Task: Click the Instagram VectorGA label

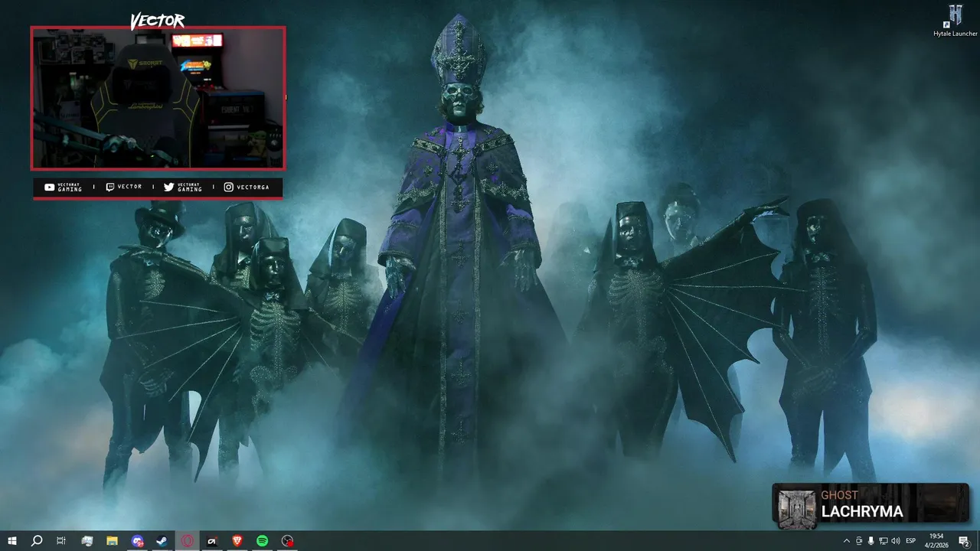Action: 247,187
